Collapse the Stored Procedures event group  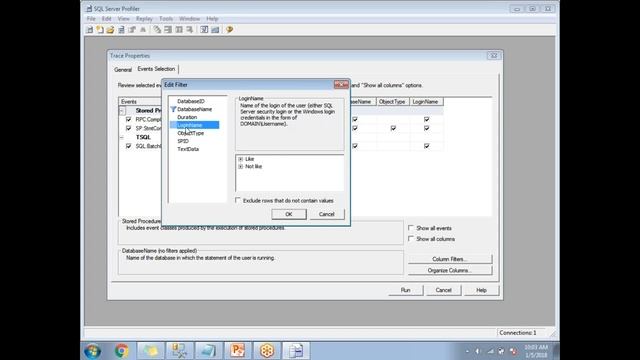coord(122,111)
